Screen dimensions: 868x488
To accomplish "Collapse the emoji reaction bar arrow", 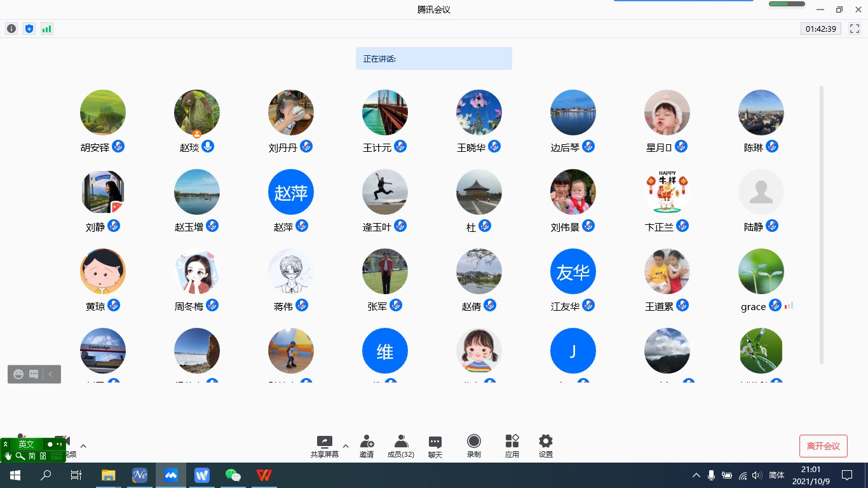I will [x=51, y=374].
